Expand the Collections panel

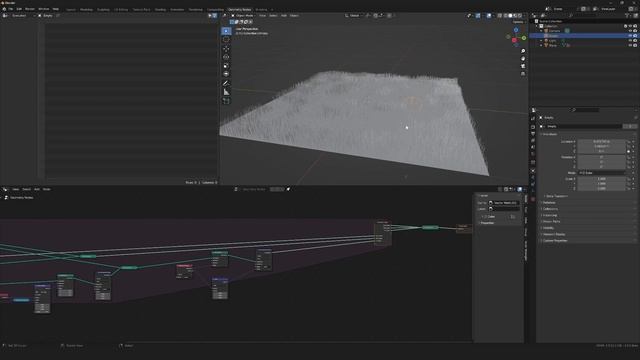(550, 209)
